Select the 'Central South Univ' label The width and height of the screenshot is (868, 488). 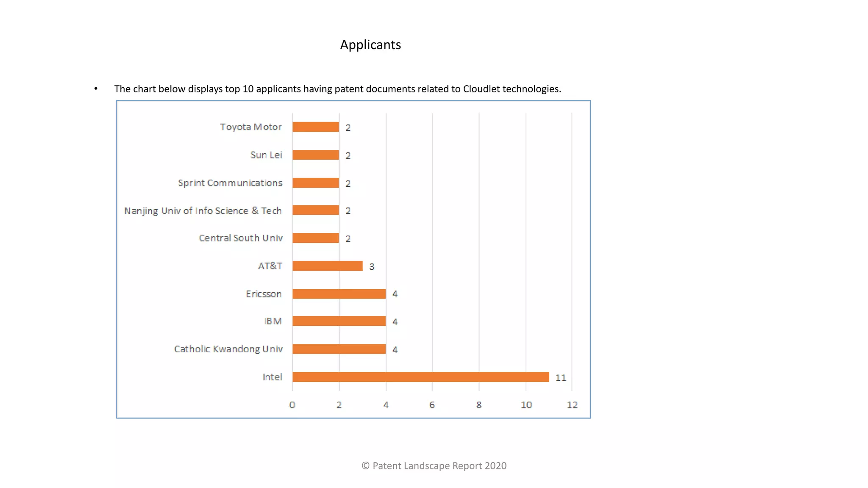tap(241, 238)
